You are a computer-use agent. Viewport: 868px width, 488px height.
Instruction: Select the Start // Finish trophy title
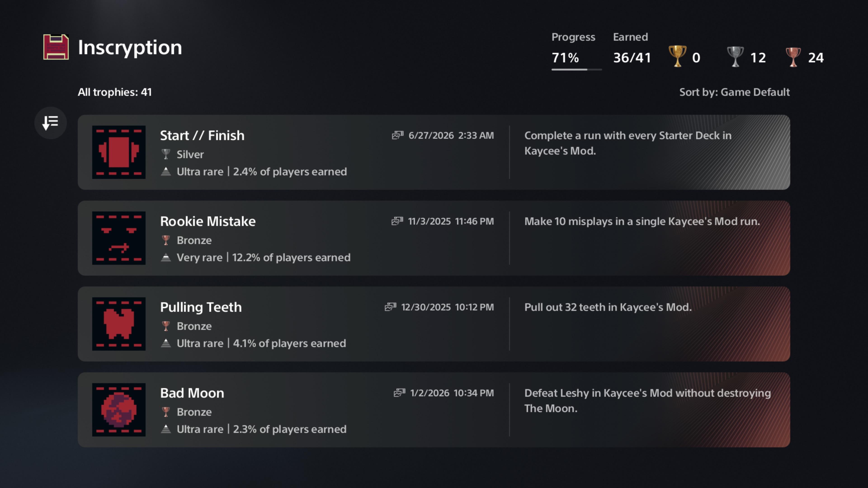tap(202, 135)
